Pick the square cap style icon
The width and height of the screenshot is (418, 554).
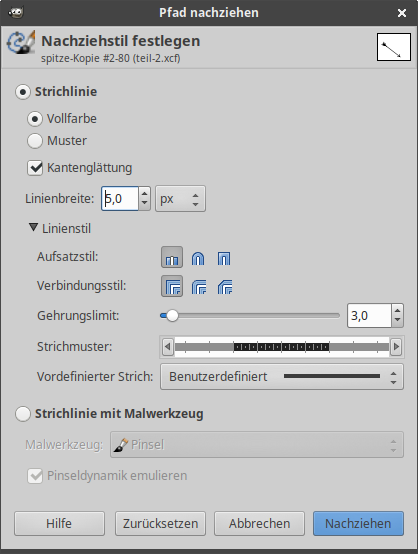[224, 258]
